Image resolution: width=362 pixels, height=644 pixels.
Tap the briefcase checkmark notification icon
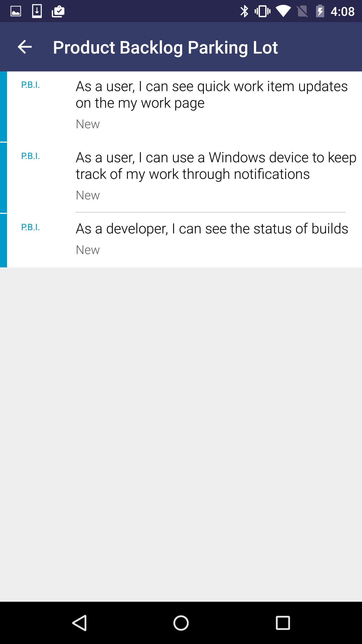point(58,11)
